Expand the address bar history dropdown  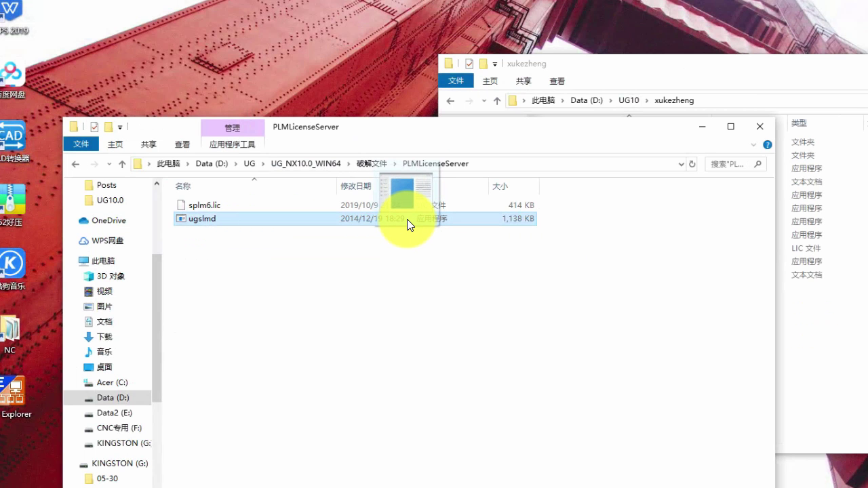[681, 164]
